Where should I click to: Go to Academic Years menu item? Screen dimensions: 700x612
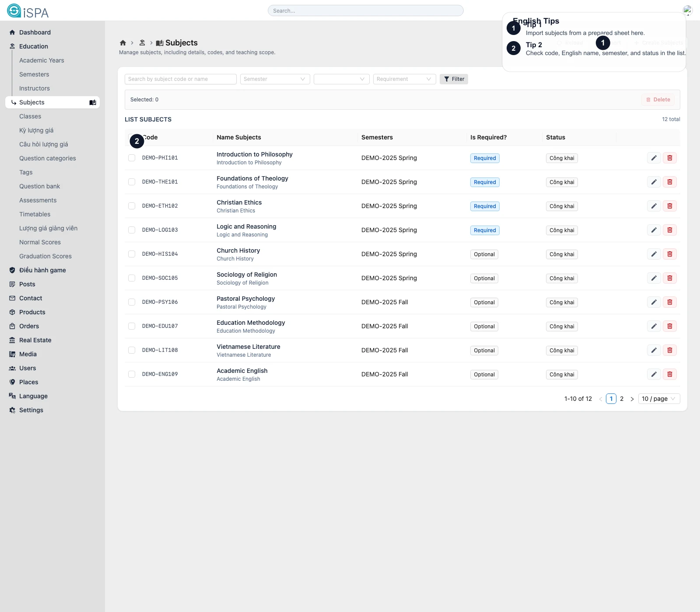42,60
